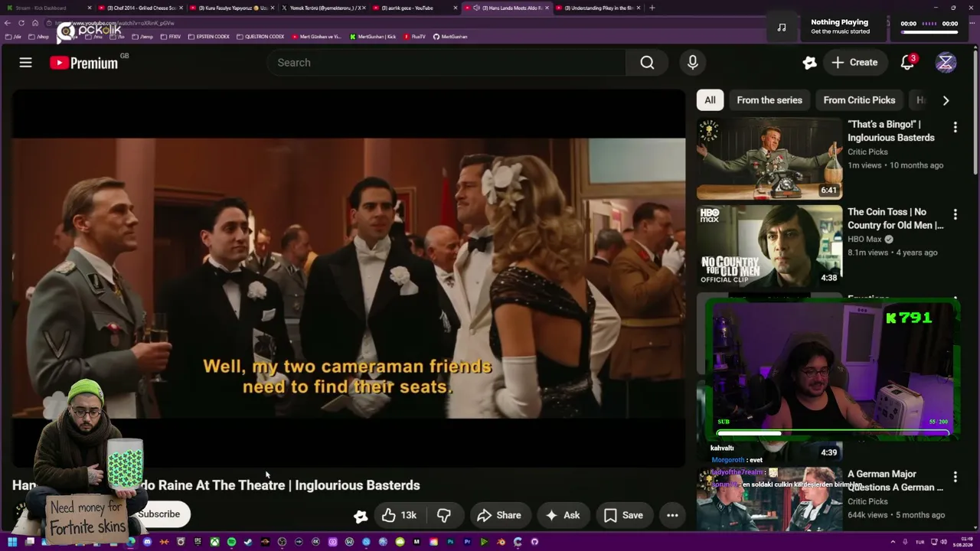Open No Country for Old Men thumbnail

click(x=769, y=246)
